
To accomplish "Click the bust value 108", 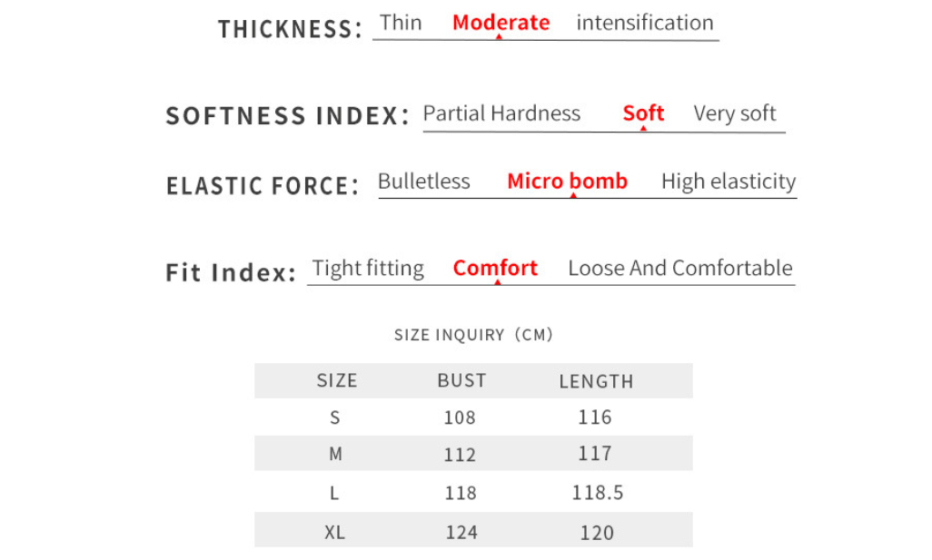I will click(x=460, y=418).
